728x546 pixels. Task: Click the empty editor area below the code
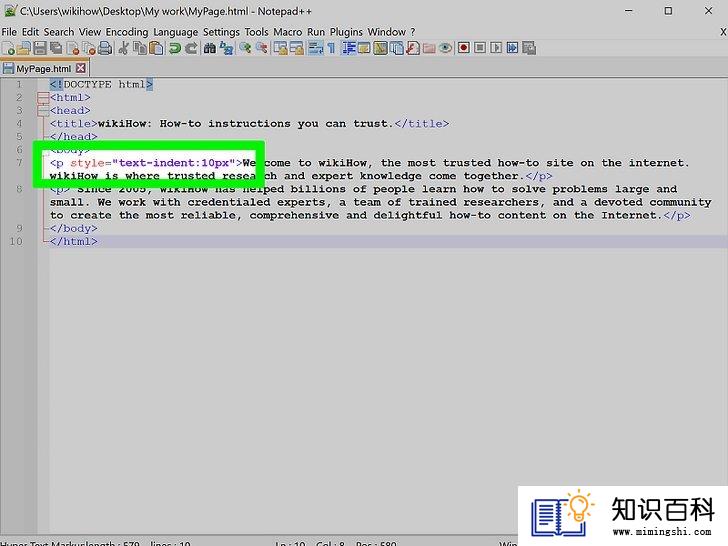coord(388,390)
